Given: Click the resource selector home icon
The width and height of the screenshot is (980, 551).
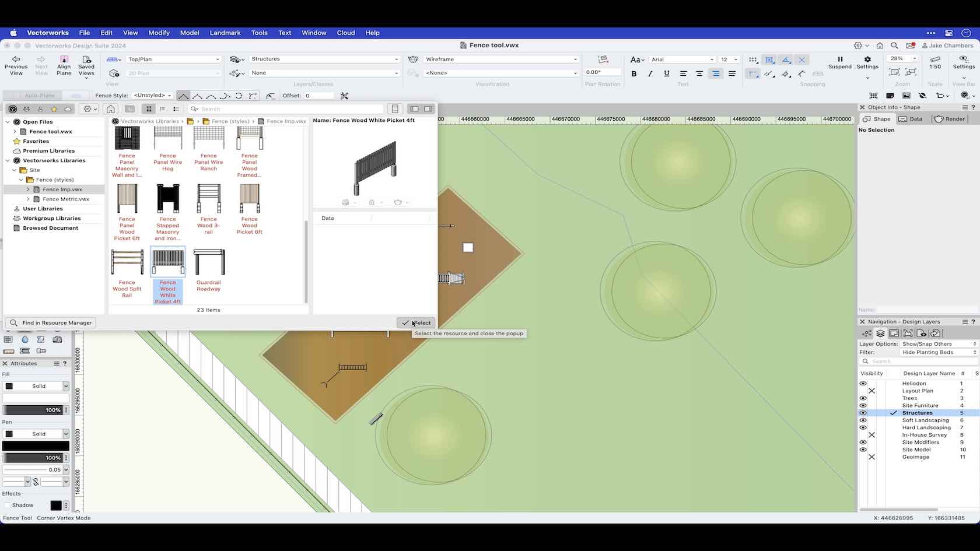Looking at the screenshot, I should click(x=110, y=109).
